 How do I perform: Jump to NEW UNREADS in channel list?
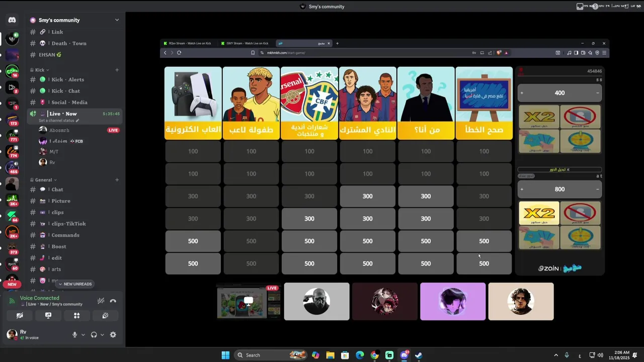[75, 284]
